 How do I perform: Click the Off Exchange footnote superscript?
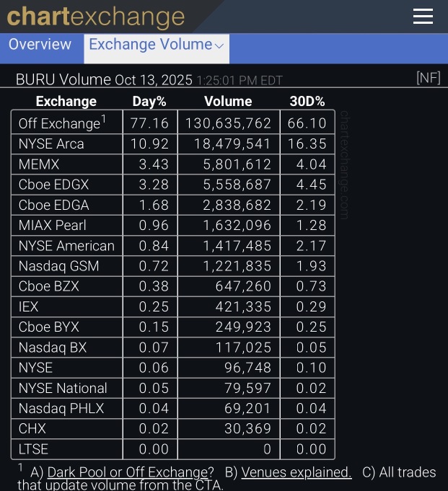[x=104, y=119]
